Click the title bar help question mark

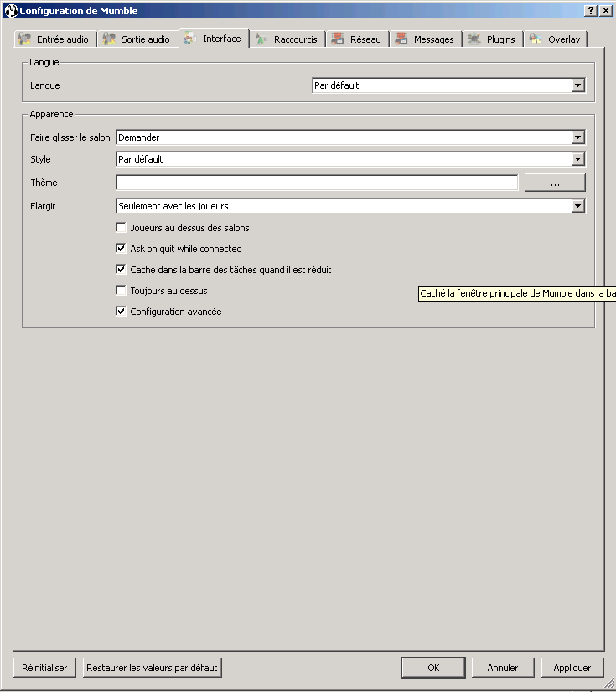pyautogui.click(x=591, y=11)
